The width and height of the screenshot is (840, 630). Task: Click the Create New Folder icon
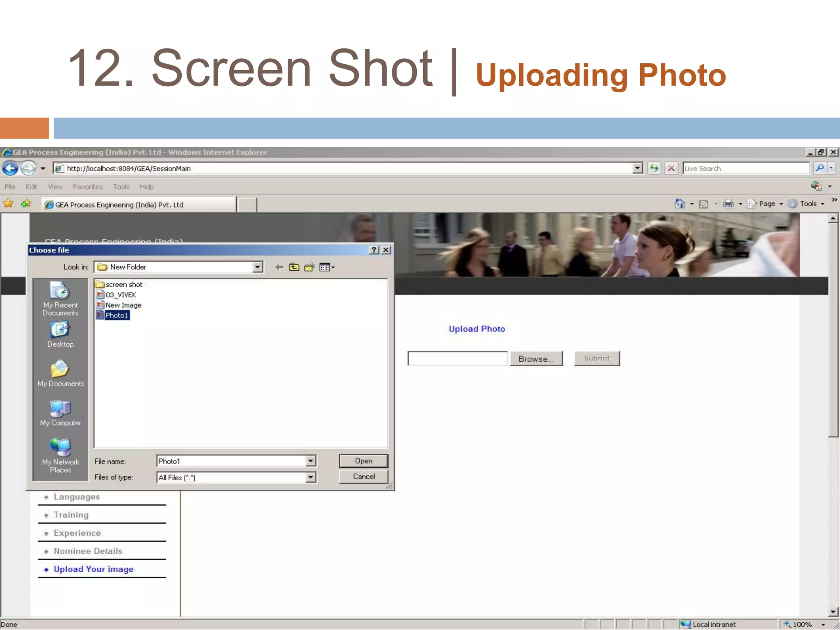click(x=310, y=267)
